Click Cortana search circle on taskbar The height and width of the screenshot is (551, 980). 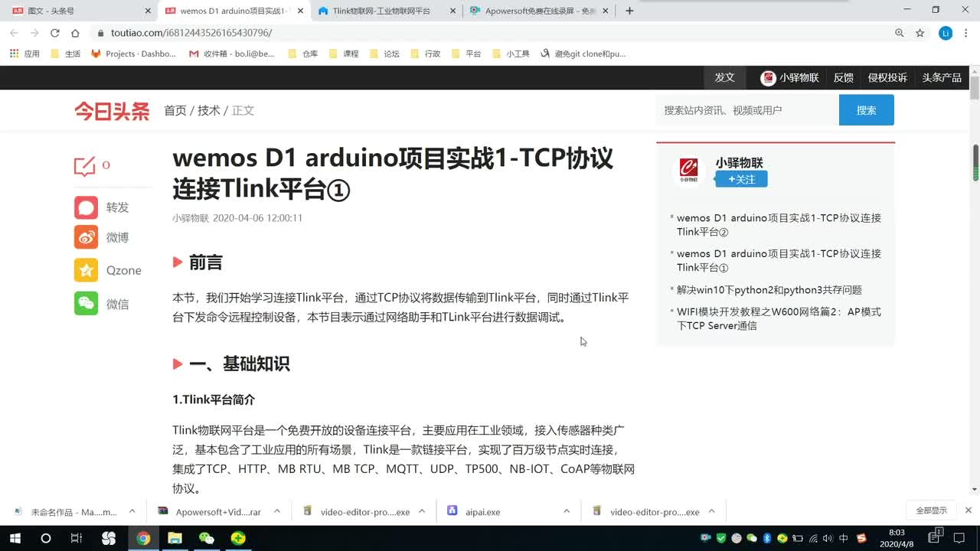(45, 538)
